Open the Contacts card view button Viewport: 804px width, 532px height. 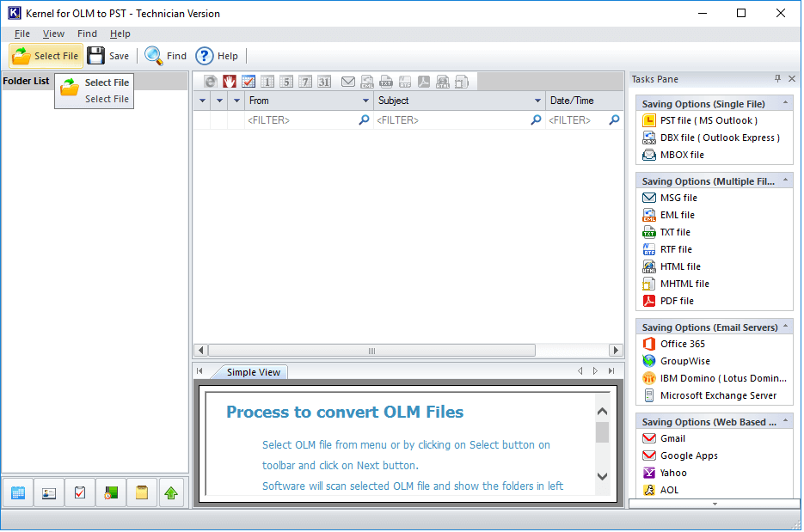49,492
